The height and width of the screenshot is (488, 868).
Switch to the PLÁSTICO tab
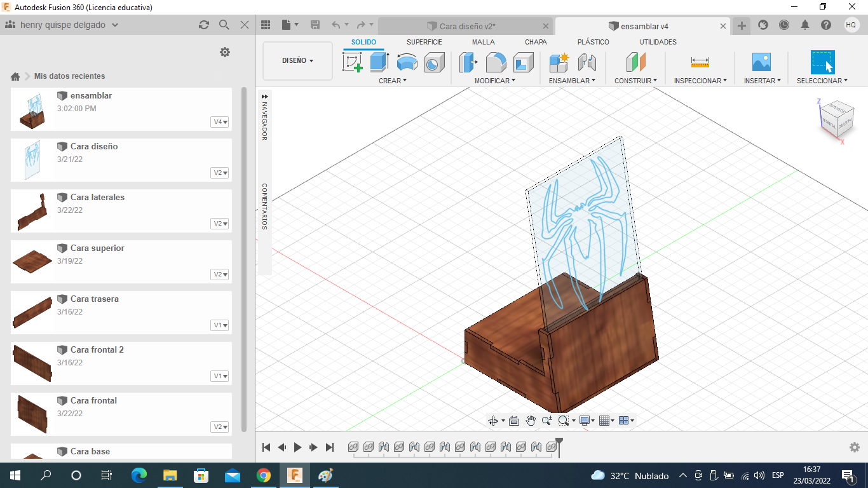click(x=593, y=42)
